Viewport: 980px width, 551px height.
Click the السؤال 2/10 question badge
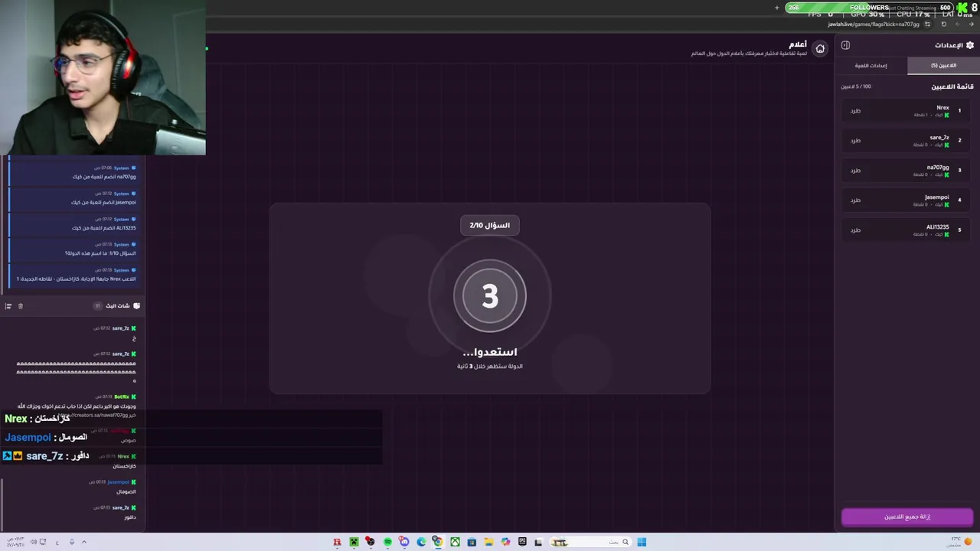(490, 225)
